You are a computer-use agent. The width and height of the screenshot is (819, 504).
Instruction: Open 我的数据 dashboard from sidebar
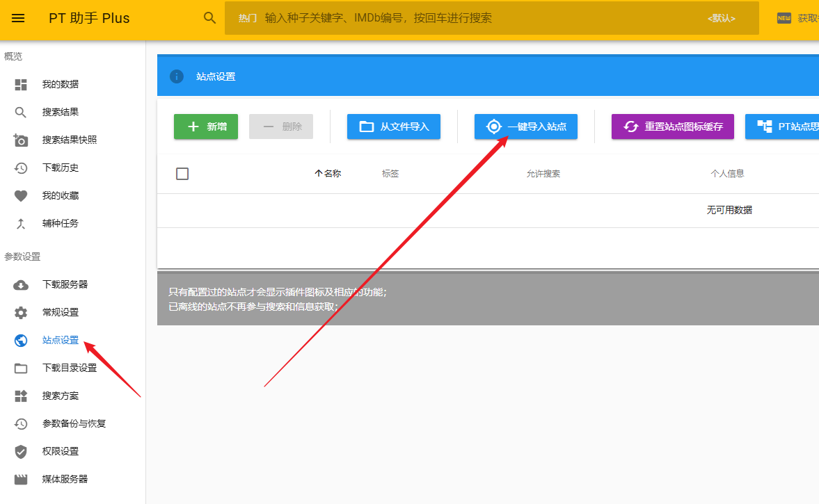click(x=60, y=84)
